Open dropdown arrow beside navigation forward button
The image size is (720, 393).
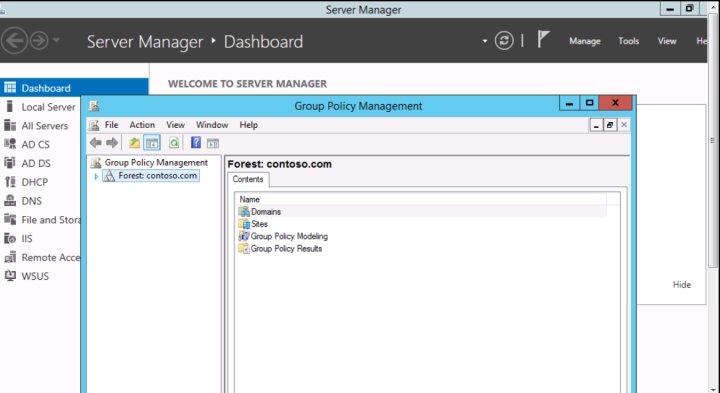coord(56,40)
